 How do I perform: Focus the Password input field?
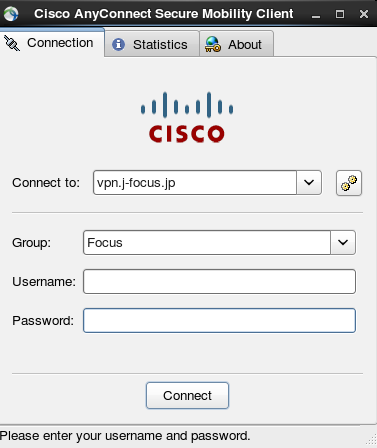tap(219, 320)
